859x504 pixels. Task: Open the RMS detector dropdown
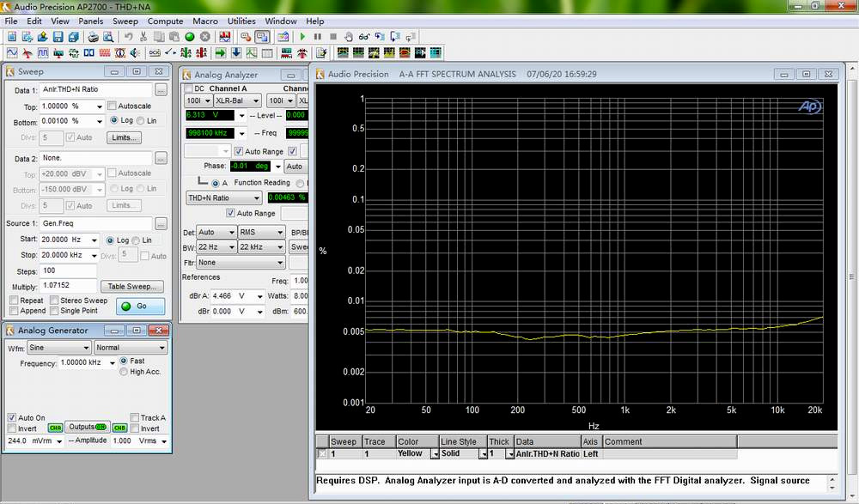[279, 233]
